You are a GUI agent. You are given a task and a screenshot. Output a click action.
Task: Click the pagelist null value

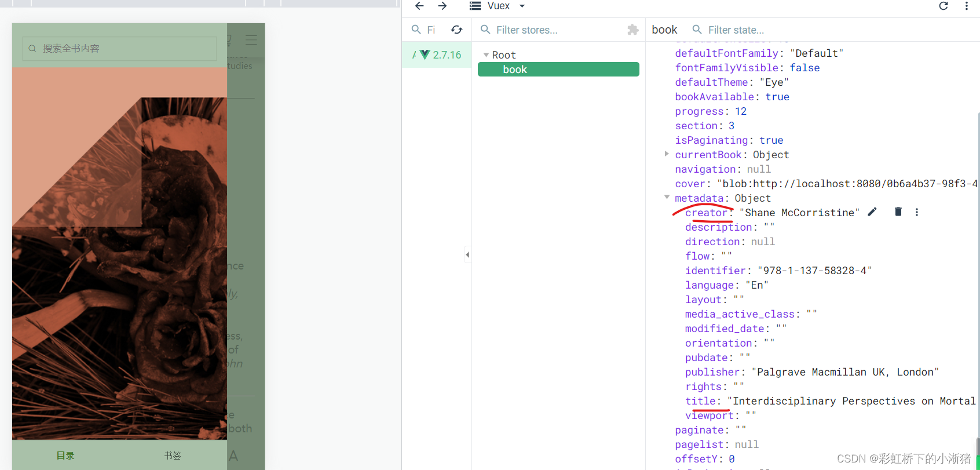(x=747, y=445)
